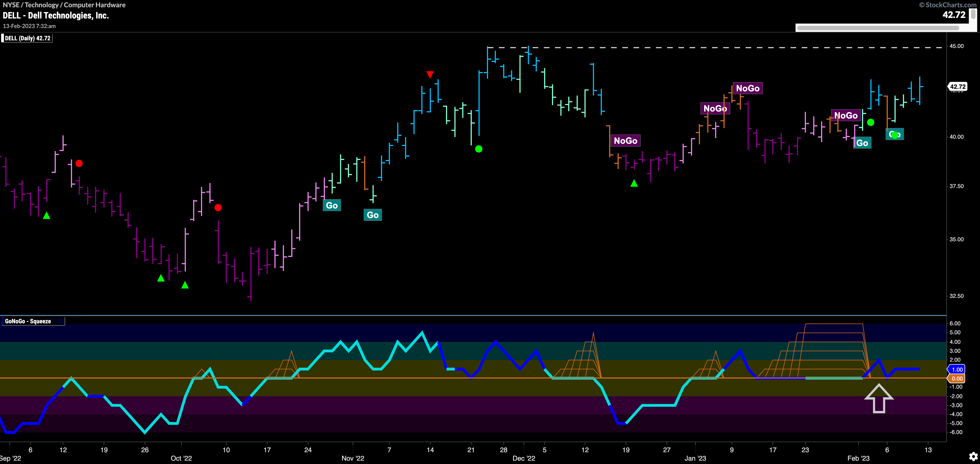Click the Jan '23 date axis label
Screen dimensions: 980x464
(695, 458)
